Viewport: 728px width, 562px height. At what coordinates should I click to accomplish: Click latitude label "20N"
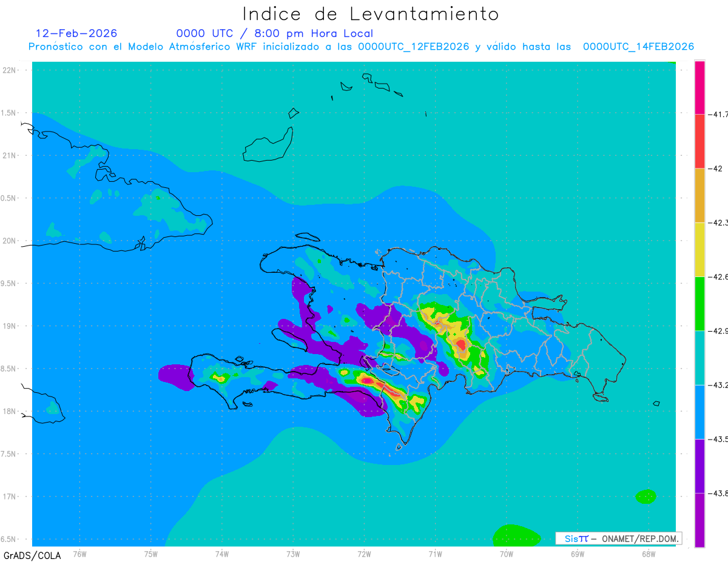10,241
